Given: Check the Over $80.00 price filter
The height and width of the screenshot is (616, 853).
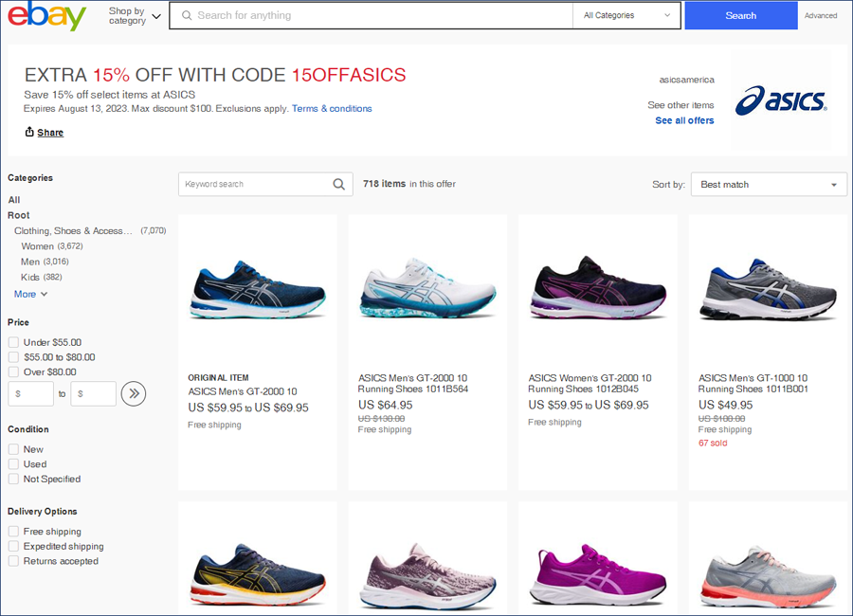Looking at the screenshot, I should point(13,371).
